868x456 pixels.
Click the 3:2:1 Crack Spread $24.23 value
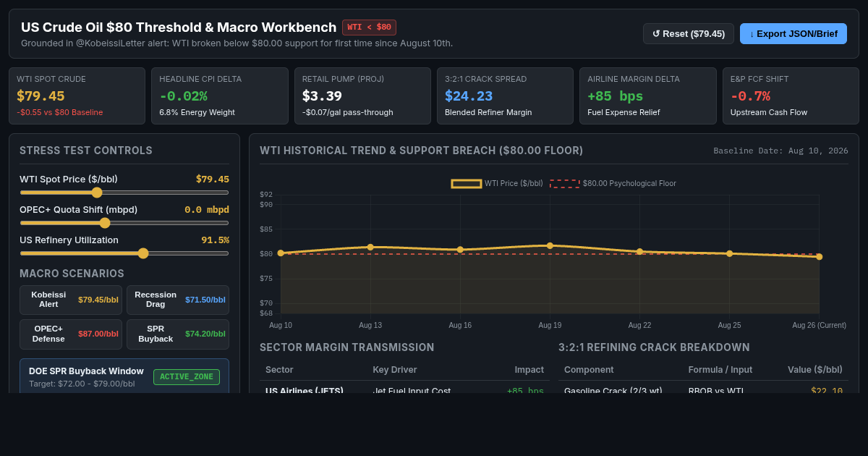(469, 96)
